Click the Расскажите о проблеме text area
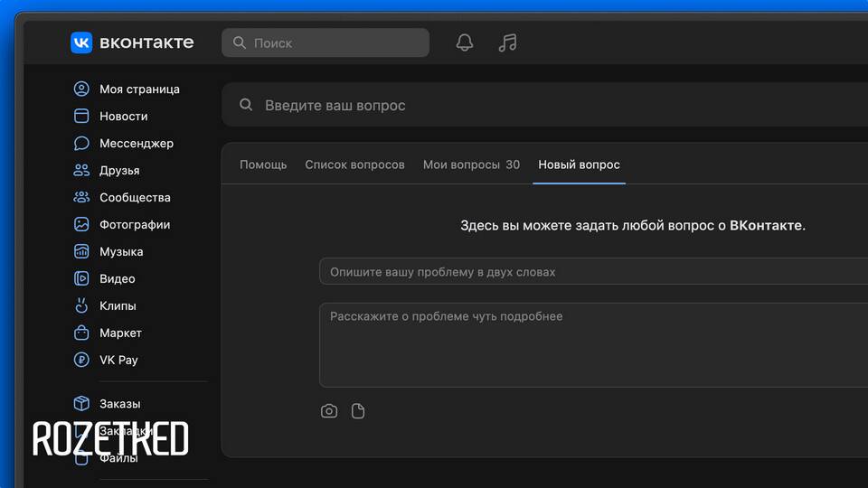The image size is (868, 488). coord(593,344)
